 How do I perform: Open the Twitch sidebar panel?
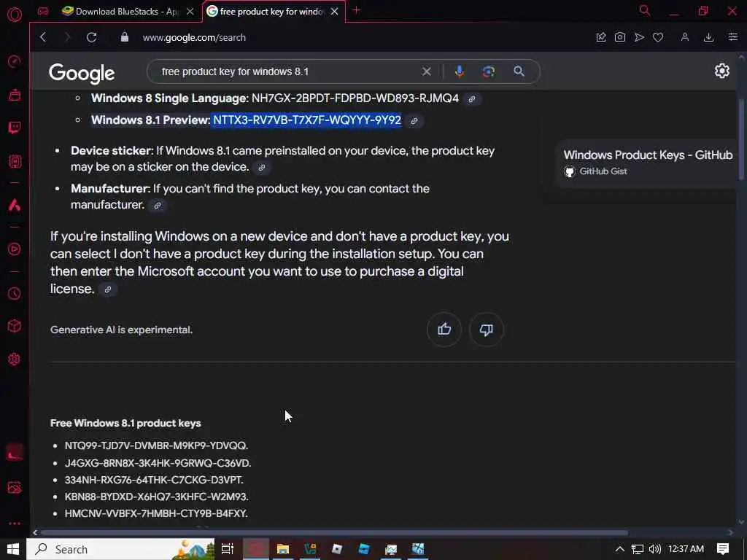click(x=15, y=128)
